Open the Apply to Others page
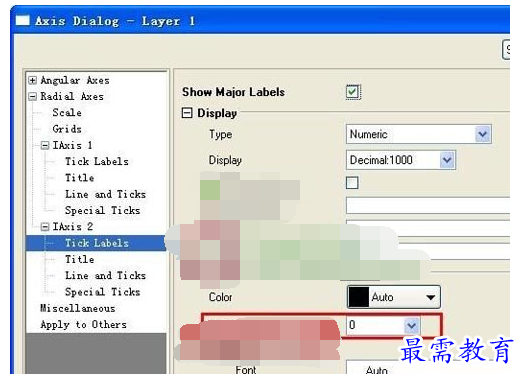 click(x=83, y=325)
